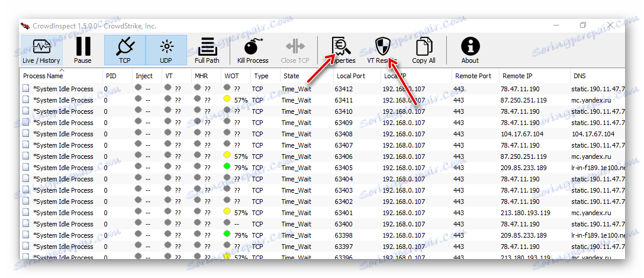The height and width of the screenshot is (278, 644).
Task: Click local port 63400 cell
Action: coord(344,224)
